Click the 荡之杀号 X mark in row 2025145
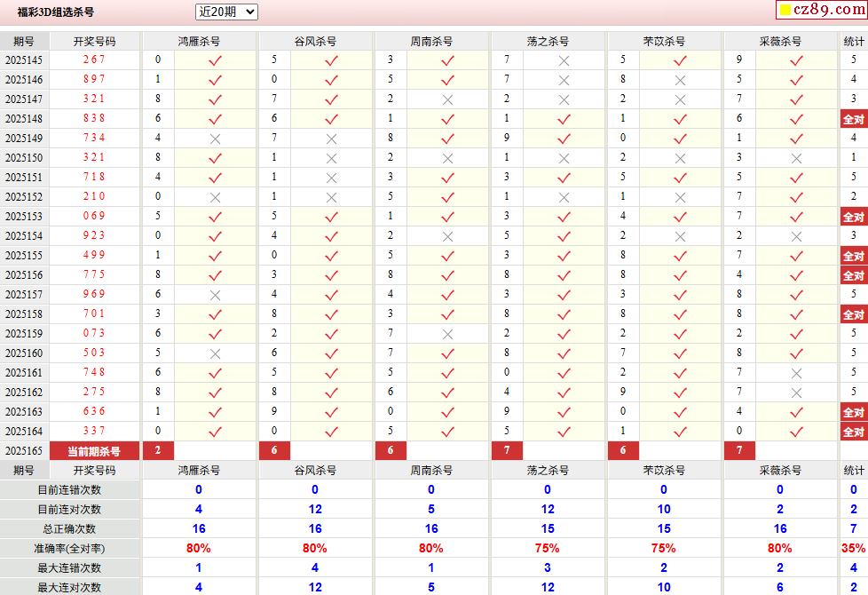868x595 pixels. [x=564, y=60]
